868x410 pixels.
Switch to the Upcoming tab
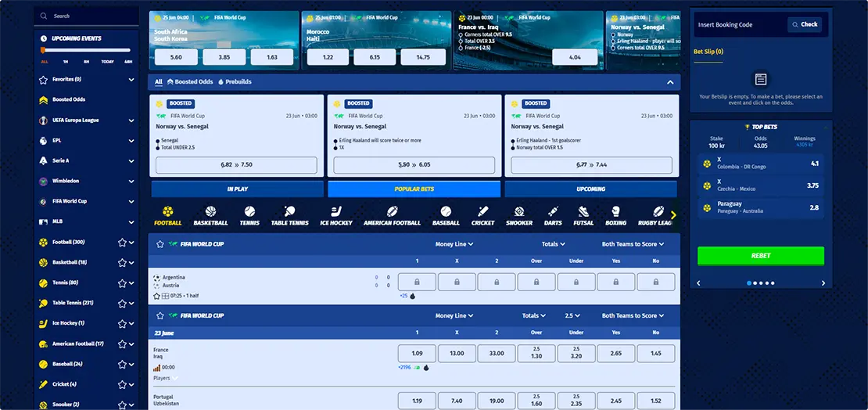(590, 189)
